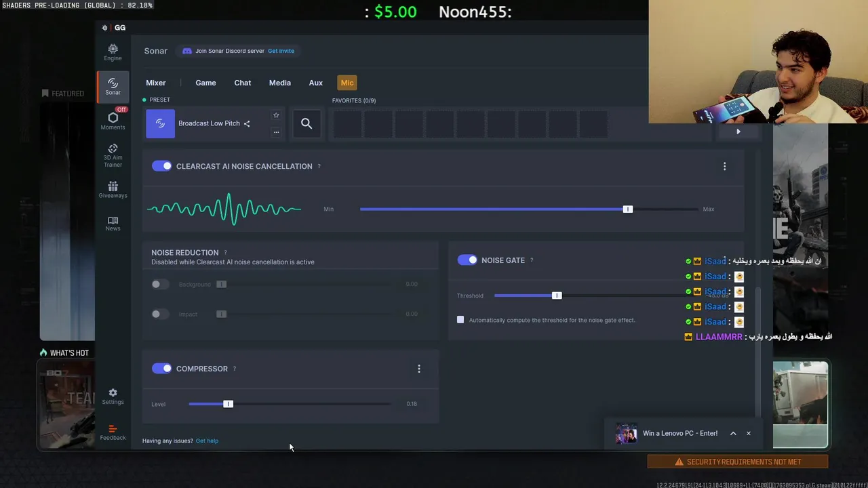868x488 pixels.
Task: Open Settings gear in sidebar
Action: 113,396
